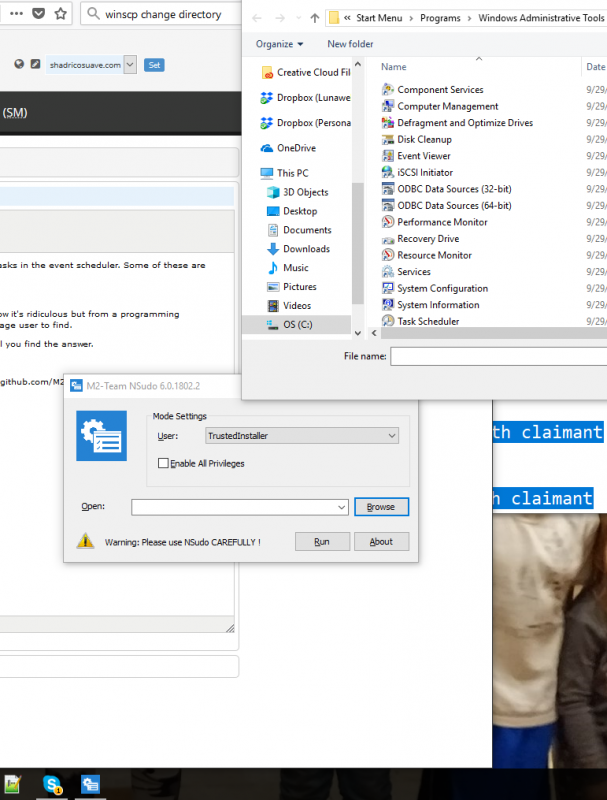Select the Disk Cleanup icon

[x=388, y=139]
